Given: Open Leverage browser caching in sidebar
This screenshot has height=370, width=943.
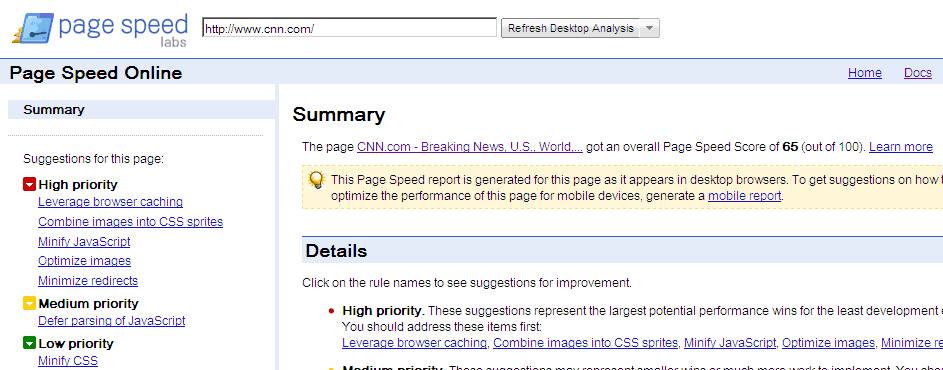Looking at the screenshot, I should click(x=111, y=202).
